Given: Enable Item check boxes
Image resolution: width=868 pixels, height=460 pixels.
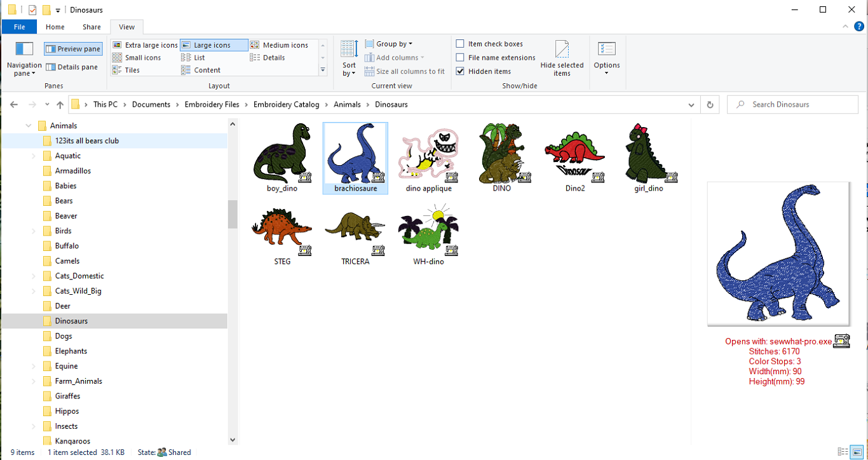Looking at the screenshot, I should (x=460, y=43).
